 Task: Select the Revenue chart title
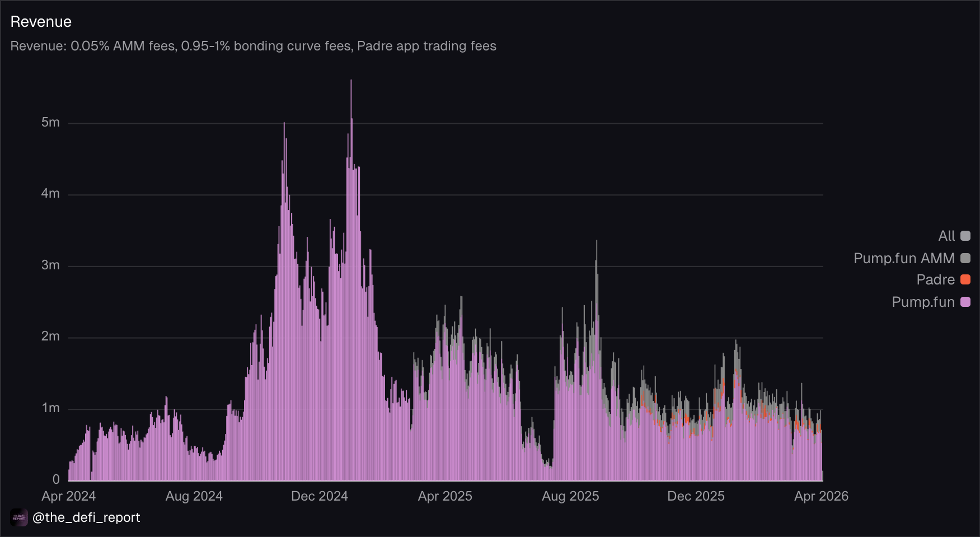tap(41, 22)
